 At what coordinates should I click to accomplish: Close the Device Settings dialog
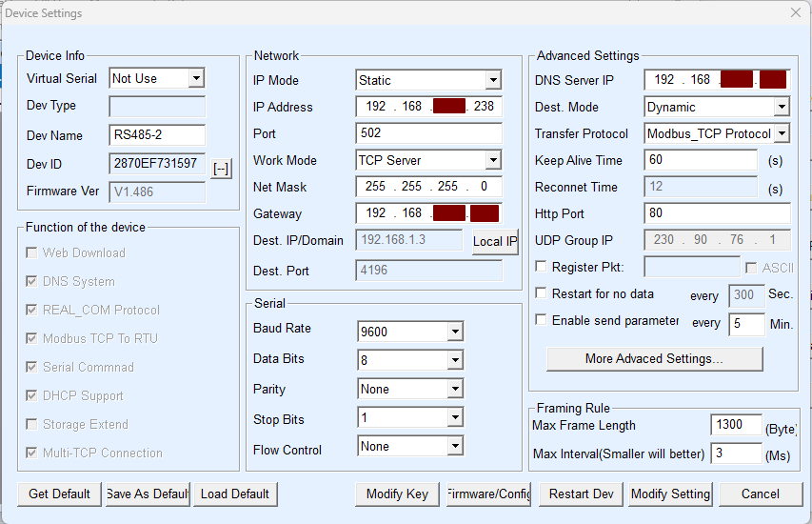796,12
